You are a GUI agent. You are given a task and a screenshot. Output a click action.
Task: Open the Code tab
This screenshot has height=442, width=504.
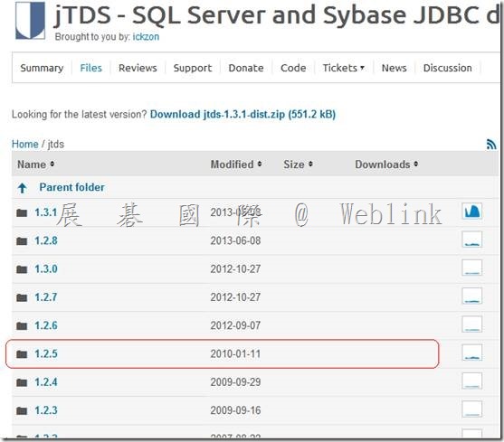click(x=293, y=68)
